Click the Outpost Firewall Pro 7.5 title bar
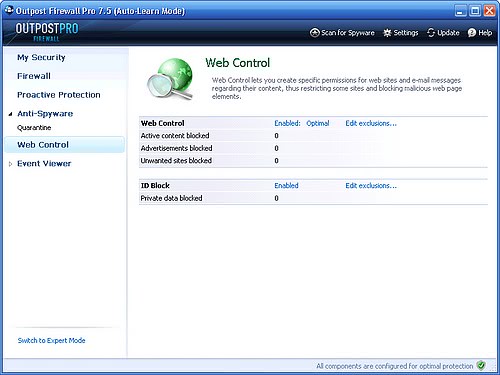 point(100,11)
